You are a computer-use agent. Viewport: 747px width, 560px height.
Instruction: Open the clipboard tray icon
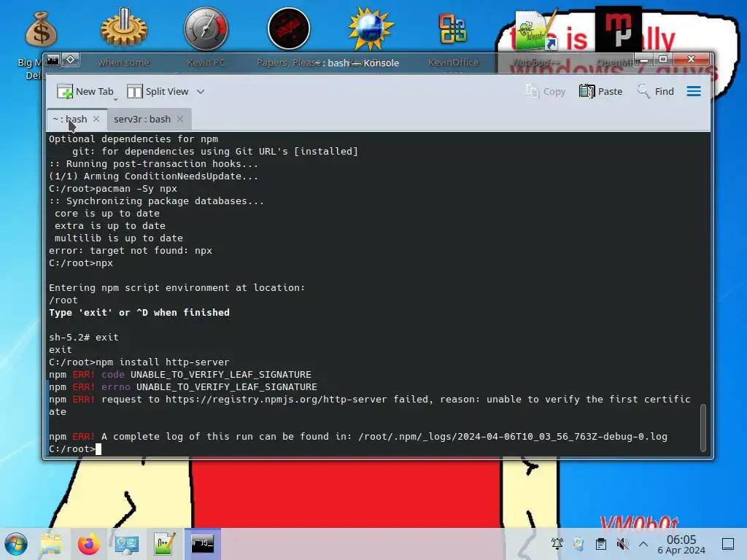click(x=601, y=543)
